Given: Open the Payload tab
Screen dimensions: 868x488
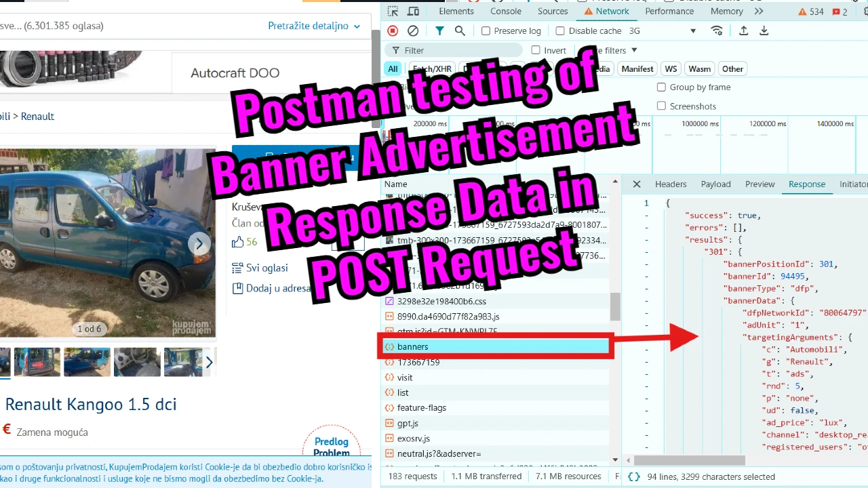Looking at the screenshot, I should (715, 184).
